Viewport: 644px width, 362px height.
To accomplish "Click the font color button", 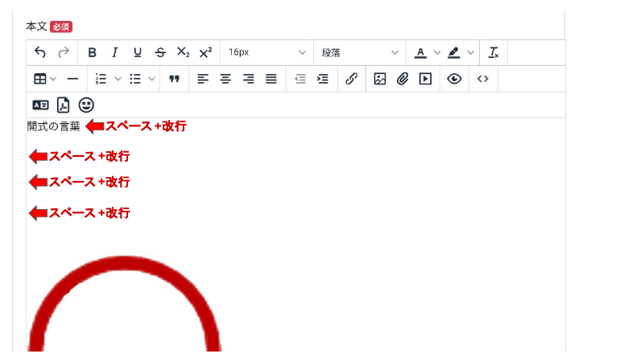I will (x=420, y=52).
